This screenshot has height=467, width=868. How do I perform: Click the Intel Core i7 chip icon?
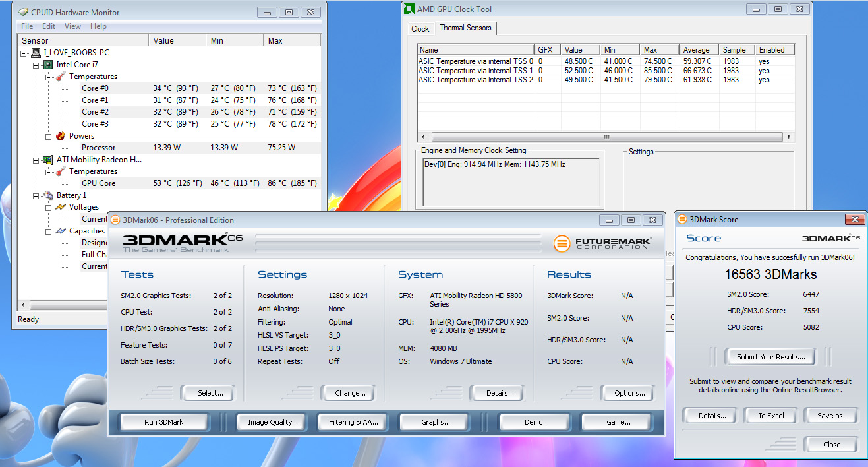[x=48, y=65]
